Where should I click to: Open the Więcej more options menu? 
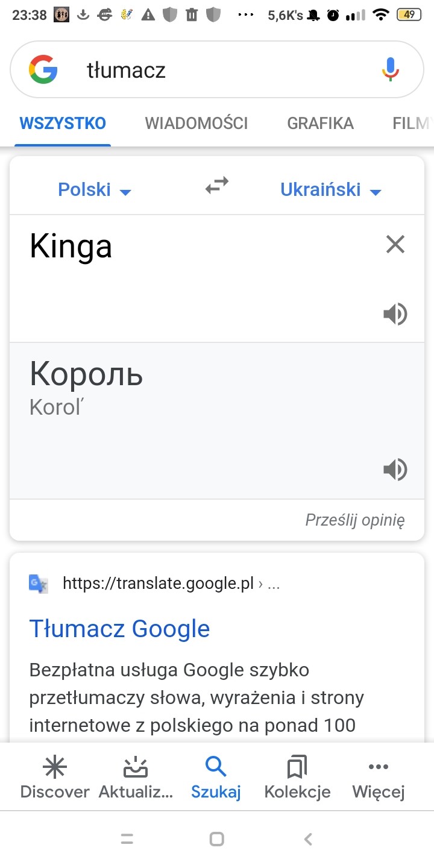click(x=378, y=778)
